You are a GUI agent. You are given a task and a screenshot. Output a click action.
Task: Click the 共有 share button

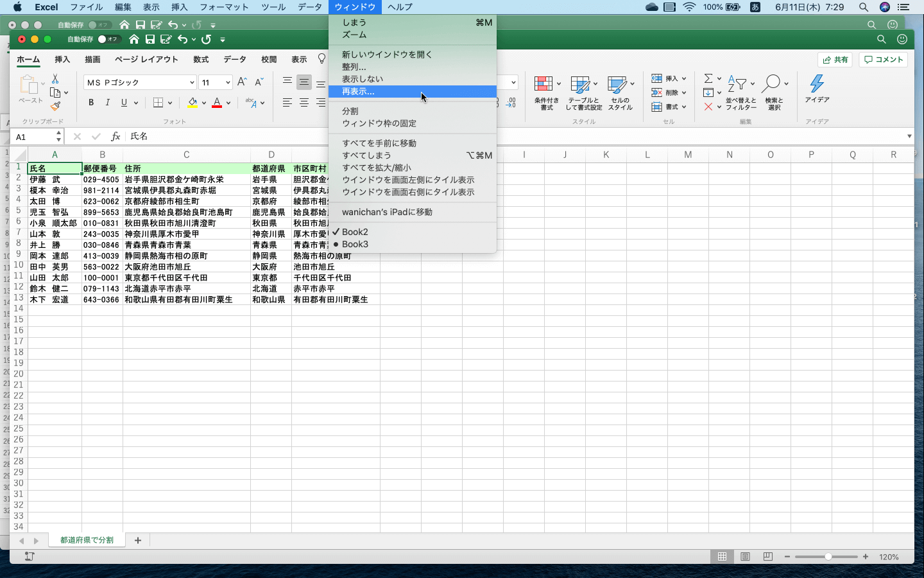click(835, 59)
